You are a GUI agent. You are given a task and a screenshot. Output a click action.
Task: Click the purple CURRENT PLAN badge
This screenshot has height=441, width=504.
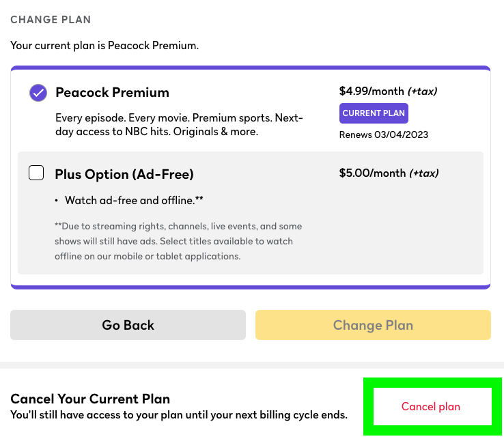coord(374,113)
